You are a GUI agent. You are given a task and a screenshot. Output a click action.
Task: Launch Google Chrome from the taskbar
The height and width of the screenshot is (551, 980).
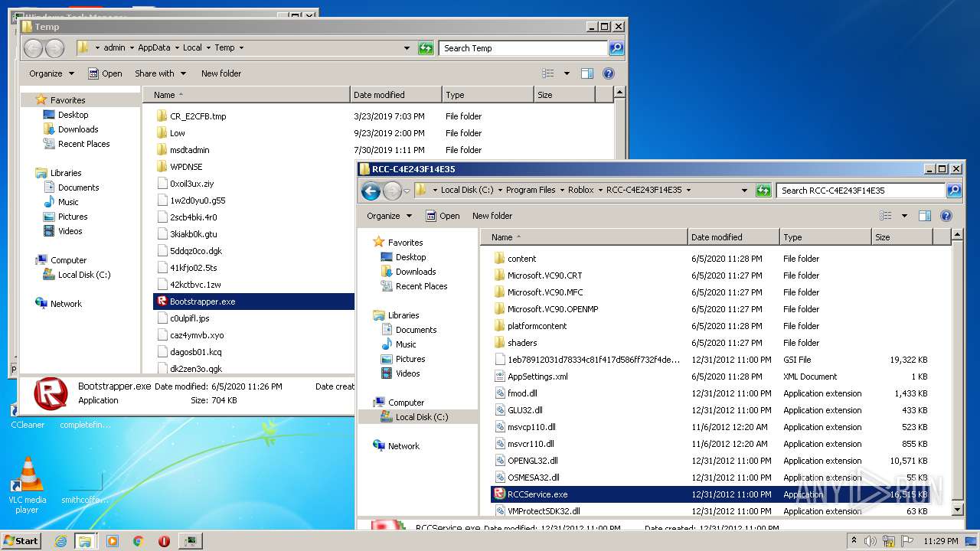[139, 541]
